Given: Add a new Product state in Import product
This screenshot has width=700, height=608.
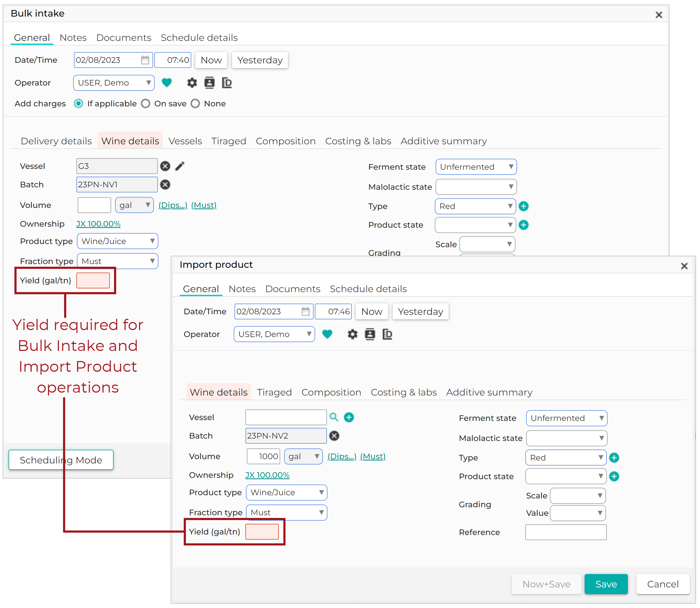Looking at the screenshot, I should pyautogui.click(x=614, y=477).
